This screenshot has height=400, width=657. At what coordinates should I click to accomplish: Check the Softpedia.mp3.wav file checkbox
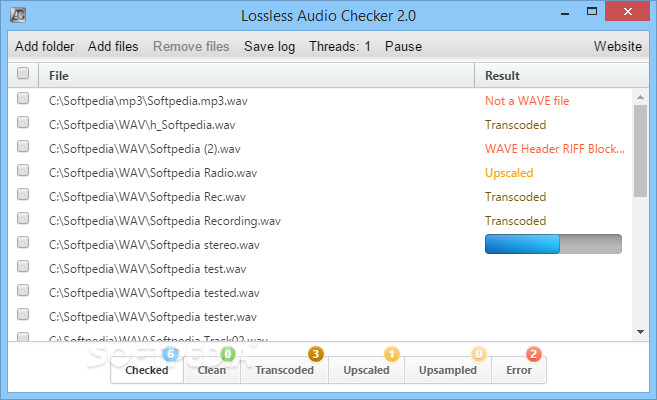coord(23,98)
